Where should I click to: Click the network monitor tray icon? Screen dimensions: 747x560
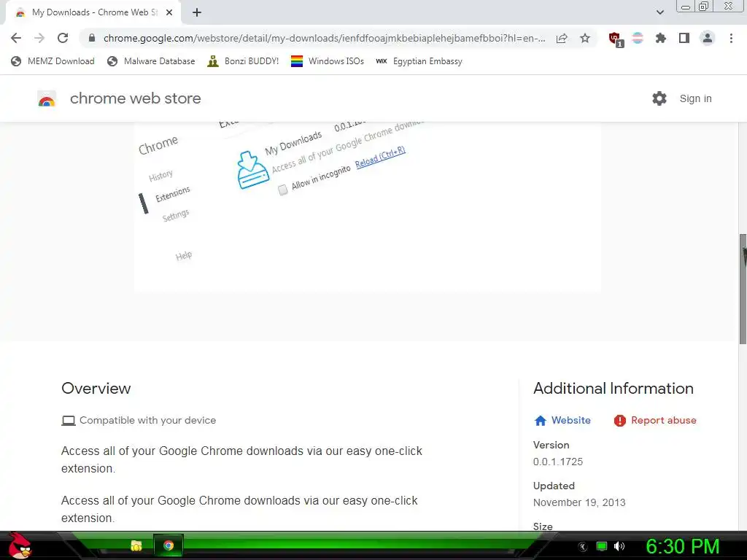pyautogui.click(x=602, y=546)
